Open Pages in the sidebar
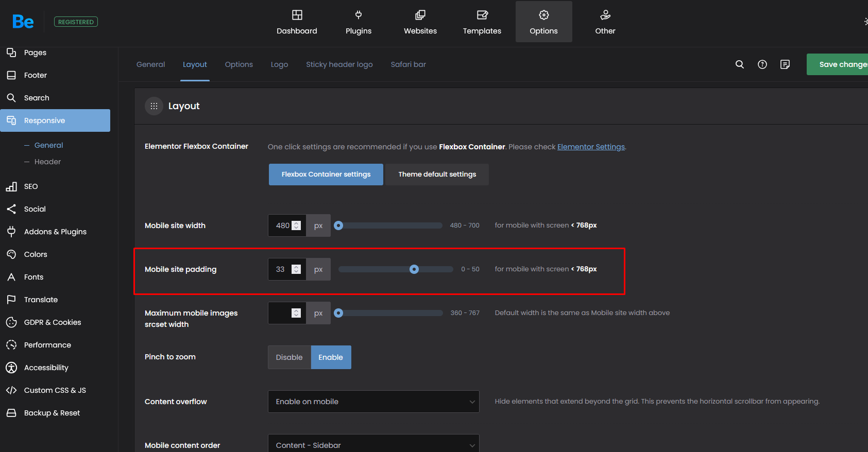Image resolution: width=868 pixels, height=452 pixels. pos(55,53)
